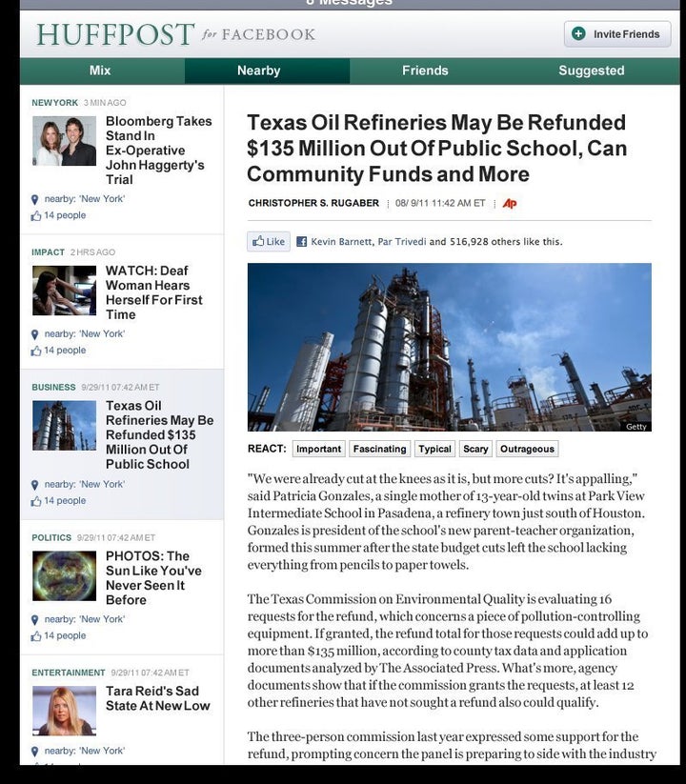686x784 pixels.
Task: Open PHOTOS: The Sun headline
Action: (153, 578)
